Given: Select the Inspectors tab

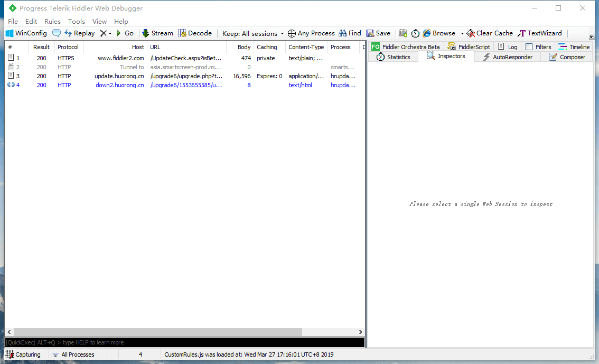Looking at the screenshot, I should click(446, 56).
